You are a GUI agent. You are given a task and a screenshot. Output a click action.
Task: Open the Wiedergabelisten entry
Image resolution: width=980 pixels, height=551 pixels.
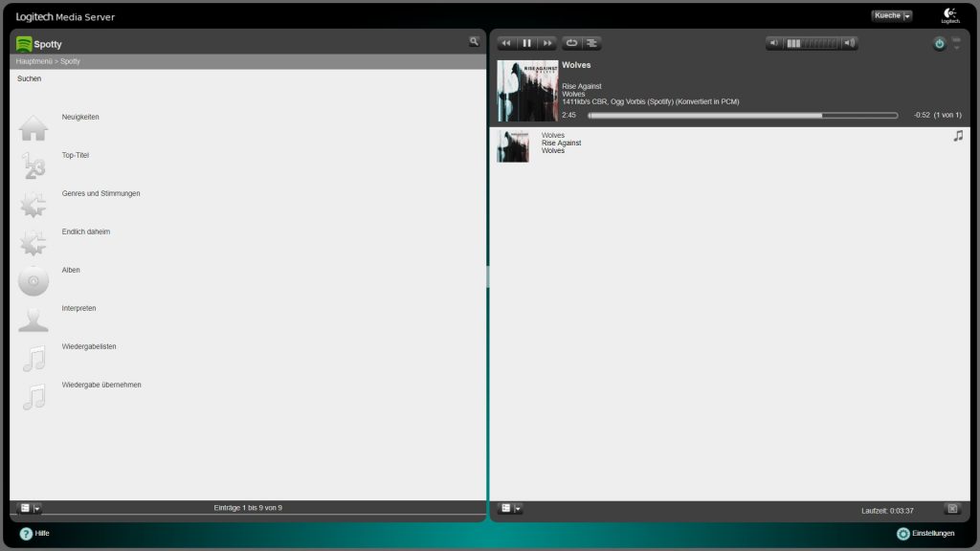point(89,346)
